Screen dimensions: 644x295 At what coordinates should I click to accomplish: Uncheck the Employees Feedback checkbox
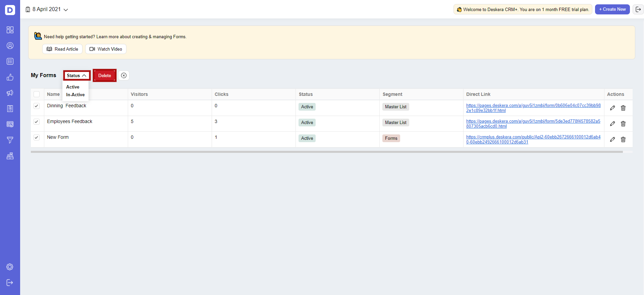click(x=37, y=122)
